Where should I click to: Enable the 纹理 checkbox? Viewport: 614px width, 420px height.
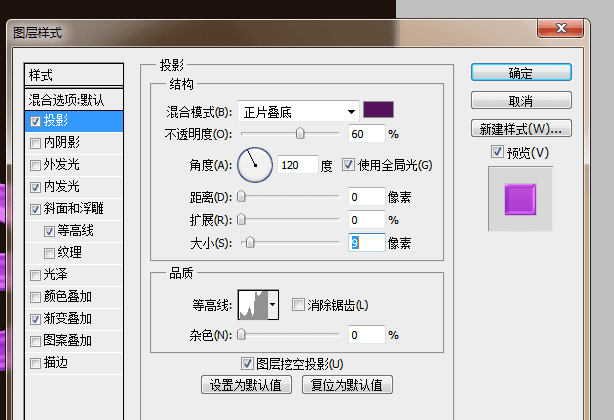(x=49, y=253)
